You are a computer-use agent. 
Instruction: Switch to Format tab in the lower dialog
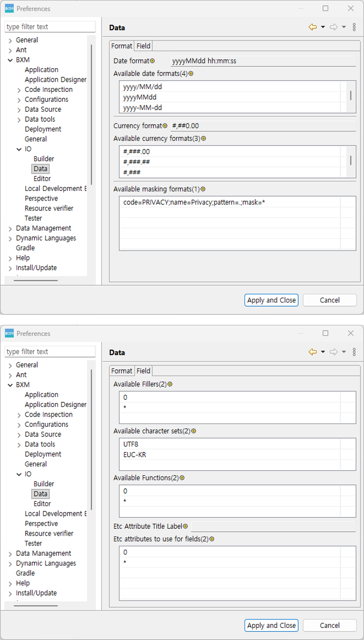point(121,371)
